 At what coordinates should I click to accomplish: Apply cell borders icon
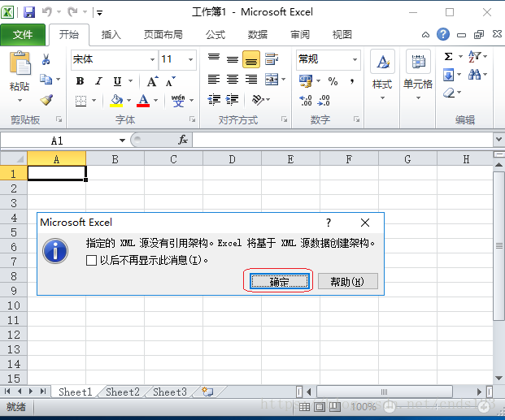[x=81, y=101]
